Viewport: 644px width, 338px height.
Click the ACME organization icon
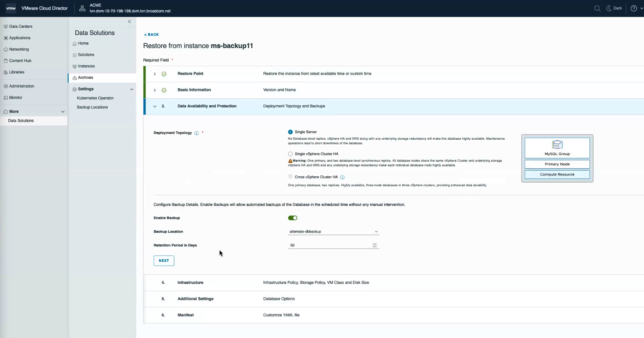pos(82,8)
